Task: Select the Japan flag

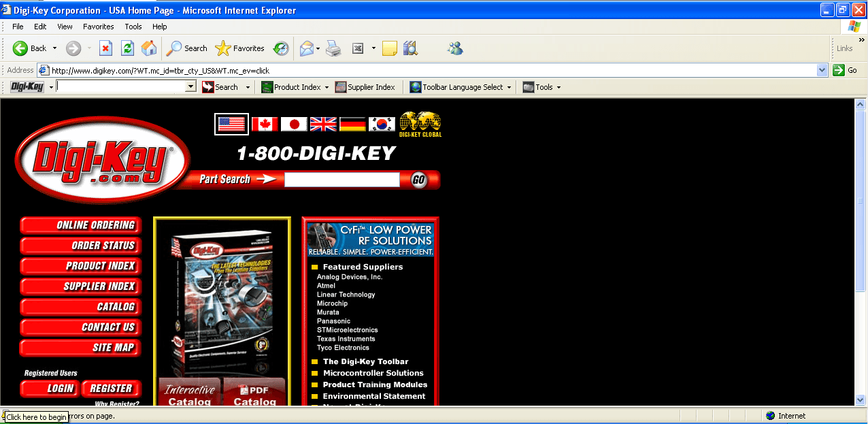Action: [294, 124]
